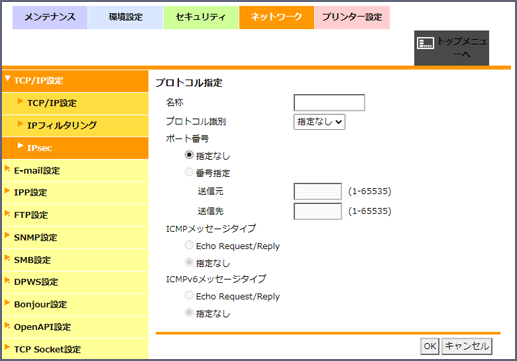Collapse the TCP/IP設定 section header
The height and width of the screenshot is (361, 517).
tap(75, 81)
